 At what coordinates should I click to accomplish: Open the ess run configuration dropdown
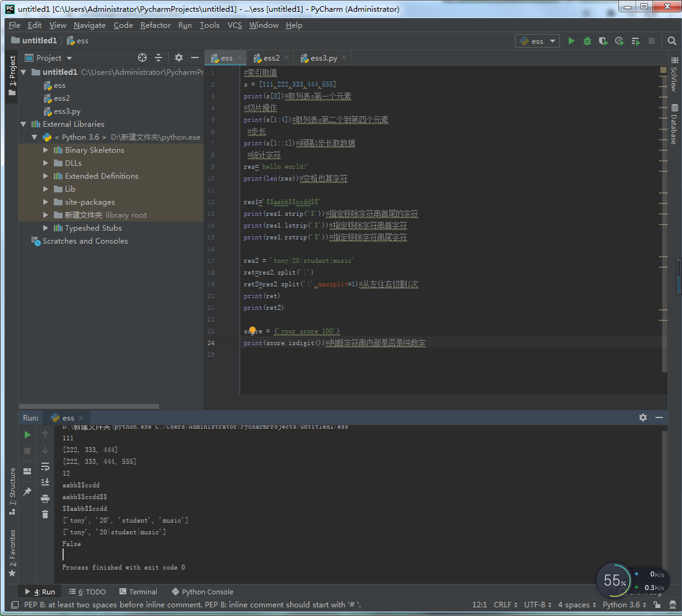[x=537, y=41]
